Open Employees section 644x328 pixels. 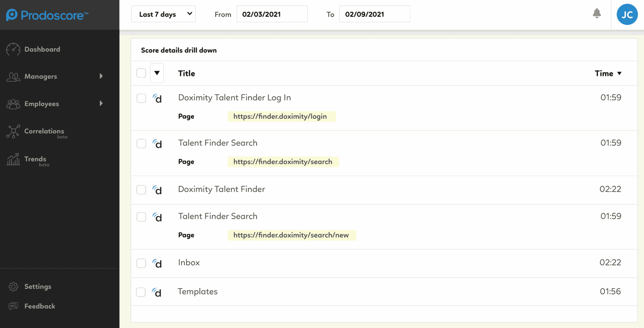pyautogui.click(x=42, y=104)
